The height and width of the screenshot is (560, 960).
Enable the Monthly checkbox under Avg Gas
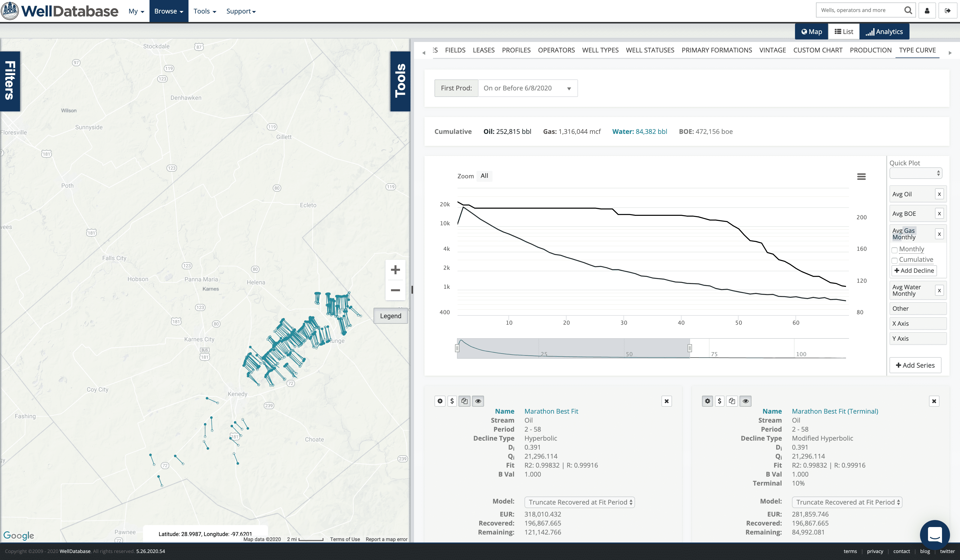(894, 250)
